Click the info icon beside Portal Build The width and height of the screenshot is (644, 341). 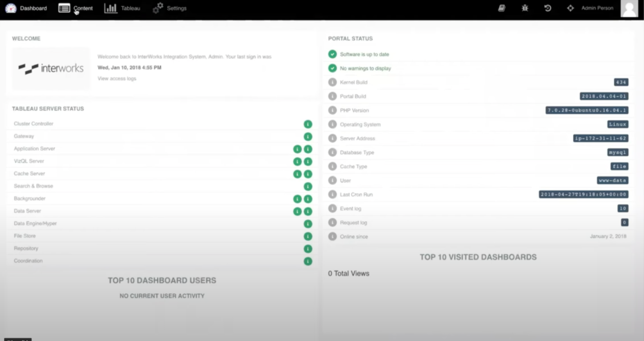(332, 96)
